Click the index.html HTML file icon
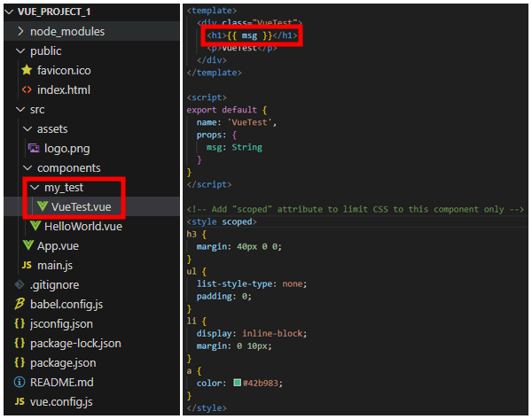The image size is (532, 419). 27,89
